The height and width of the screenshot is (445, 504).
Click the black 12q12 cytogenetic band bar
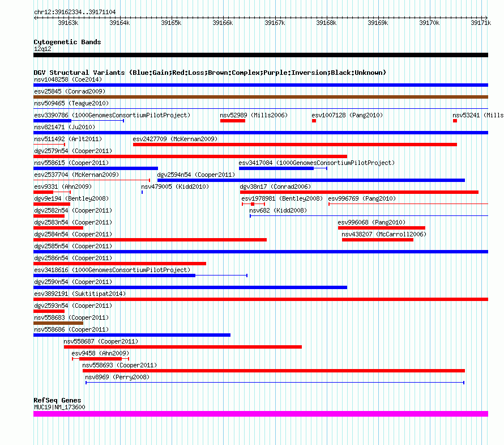[x=260, y=55]
